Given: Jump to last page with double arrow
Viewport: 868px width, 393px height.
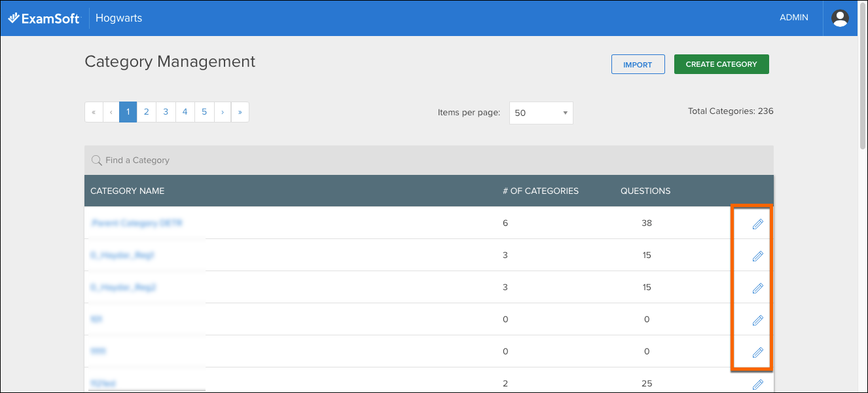Looking at the screenshot, I should coord(240,112).
